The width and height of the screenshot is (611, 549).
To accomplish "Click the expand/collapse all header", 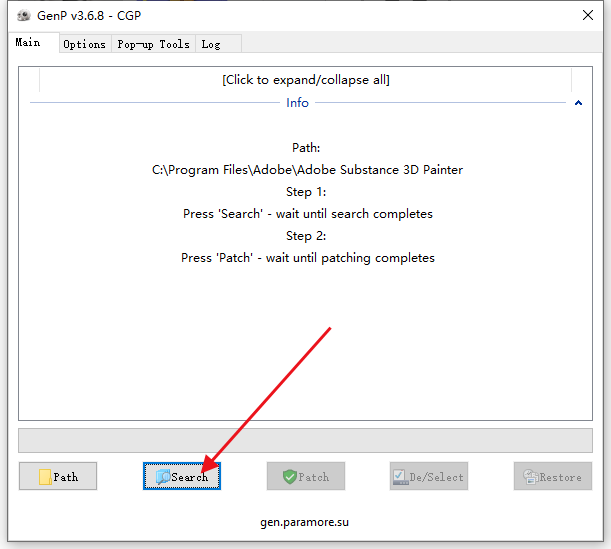I will coord(306,80).
